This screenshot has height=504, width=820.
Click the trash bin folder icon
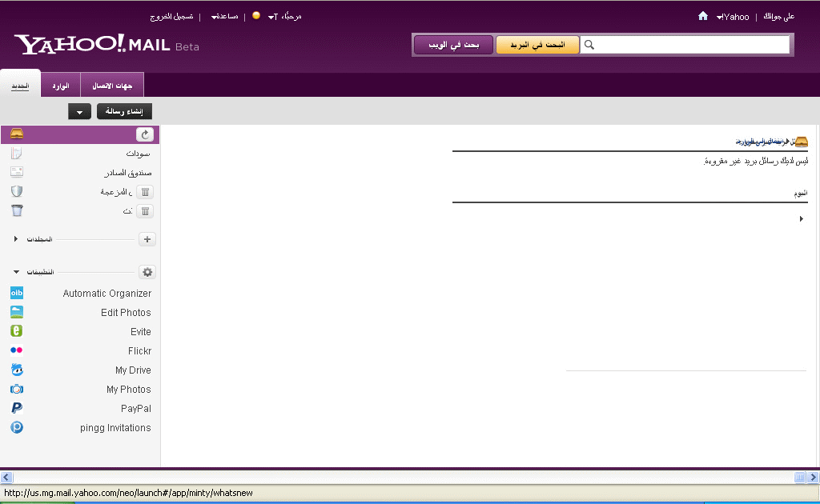coord(17,210)
